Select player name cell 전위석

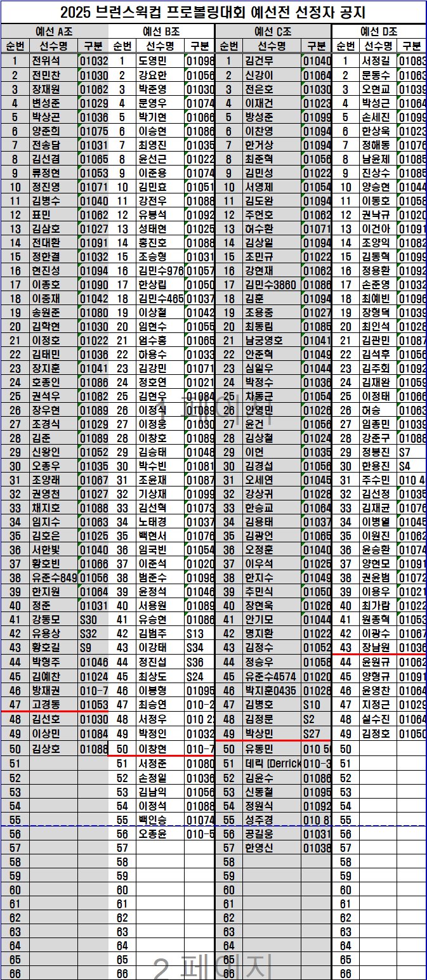pos(54,61)
